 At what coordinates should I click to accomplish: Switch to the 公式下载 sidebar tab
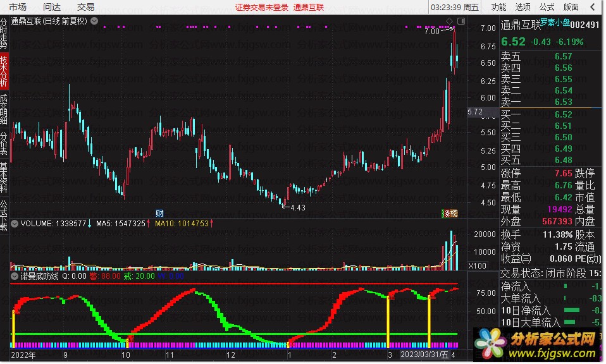[4, 215]
